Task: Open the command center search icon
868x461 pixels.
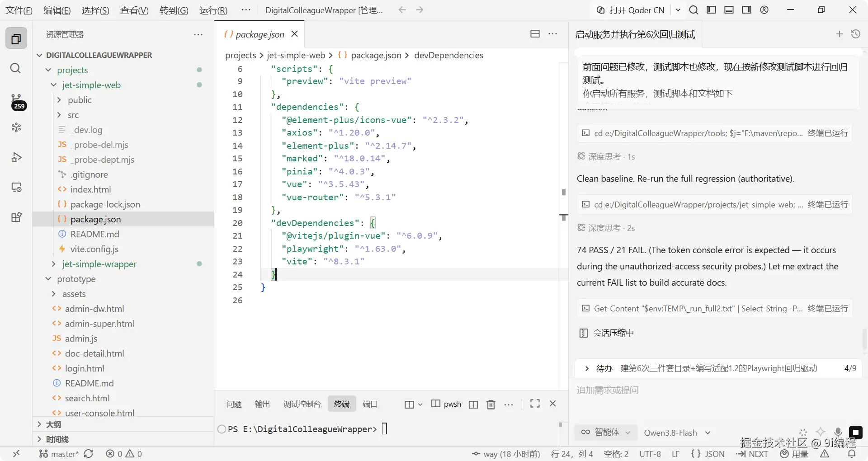Action: [x=694, y=10]
